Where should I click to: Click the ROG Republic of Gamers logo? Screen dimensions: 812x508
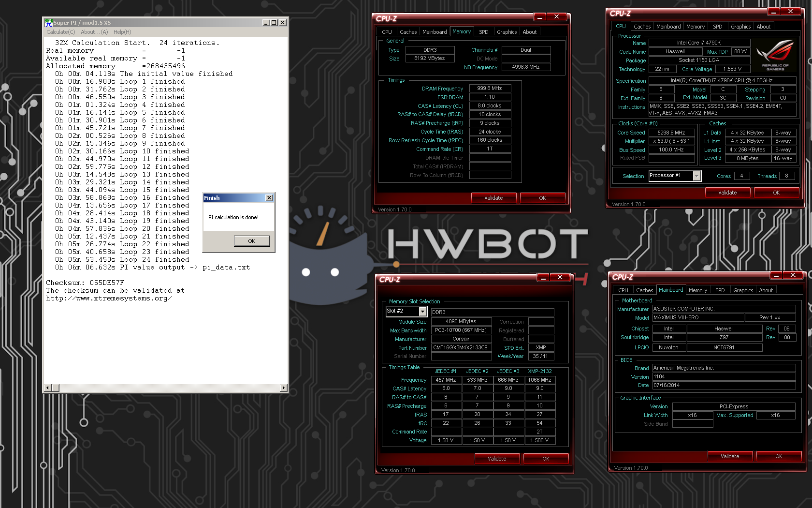point(775,55)
